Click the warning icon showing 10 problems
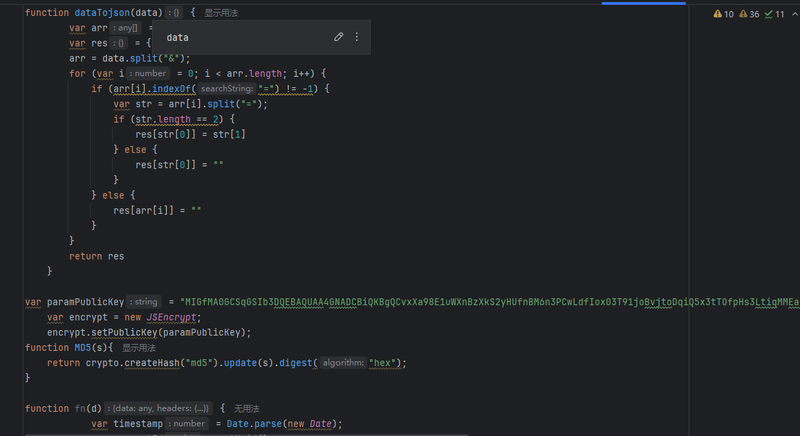 (x=723, y=14)
